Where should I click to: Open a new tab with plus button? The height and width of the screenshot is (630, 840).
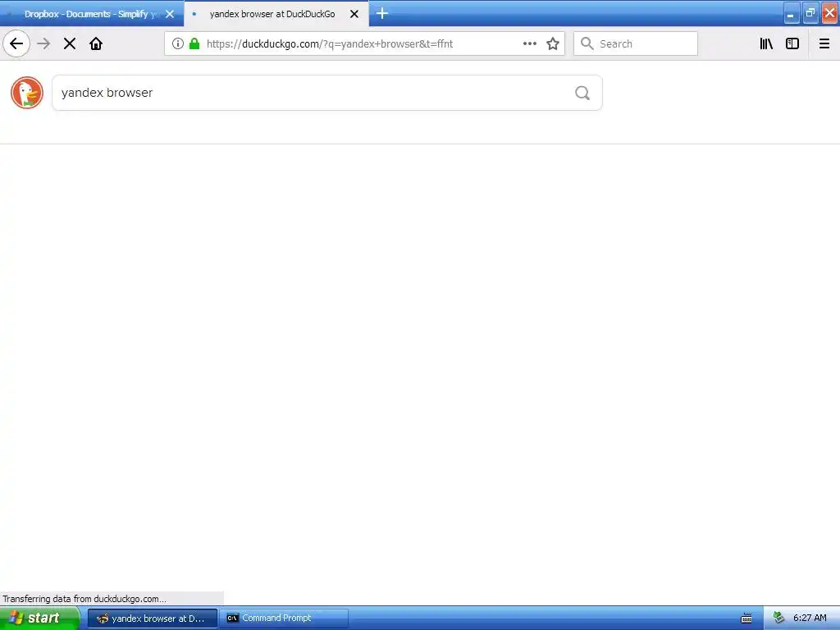coord(382,13)
